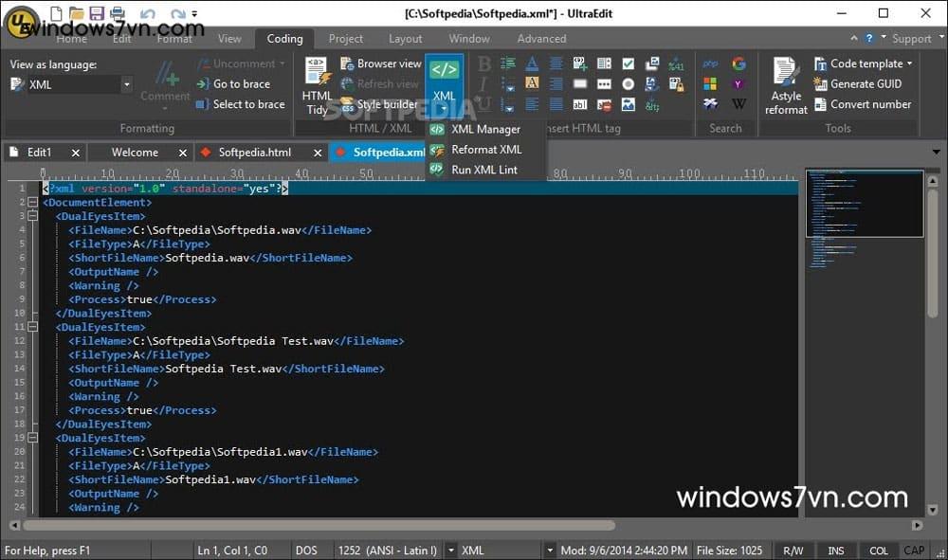Image resolution: width=948 pixels, height=560 pixels.
Task: Choose Reformat XML from the dropdown menu
Action: [x=485, y=149]
